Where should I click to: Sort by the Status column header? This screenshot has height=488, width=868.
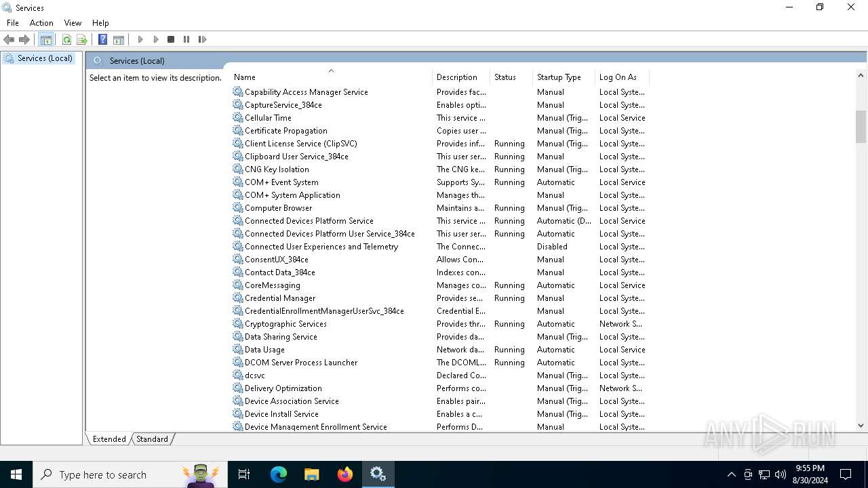(511, 77)
